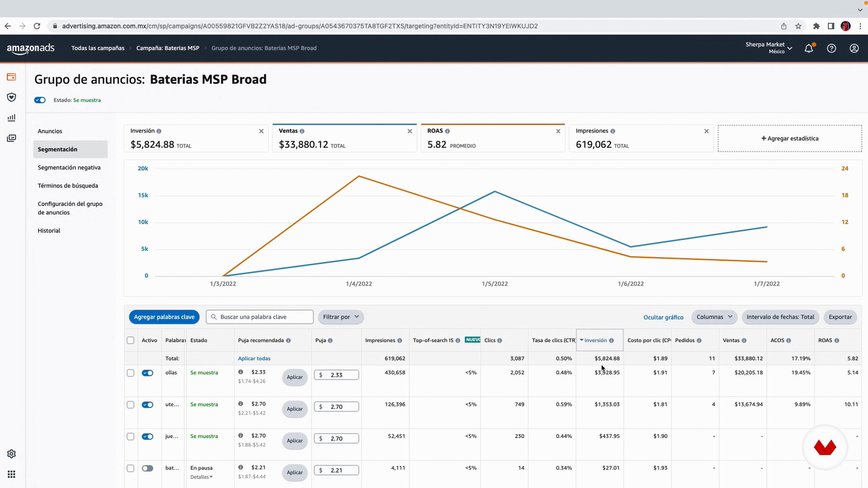Click Agregar estadística card
This screenshot has width=868, height=488.
point(790,138)
